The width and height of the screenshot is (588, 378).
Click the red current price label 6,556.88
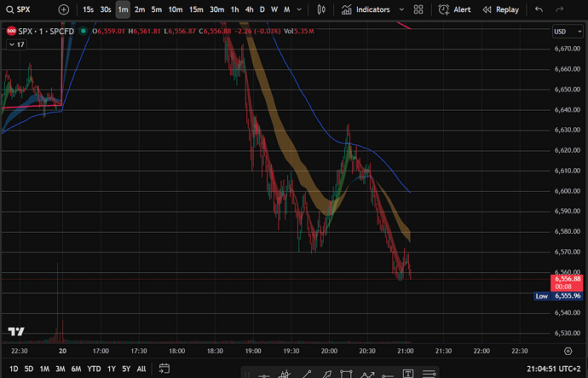point(567,279)
